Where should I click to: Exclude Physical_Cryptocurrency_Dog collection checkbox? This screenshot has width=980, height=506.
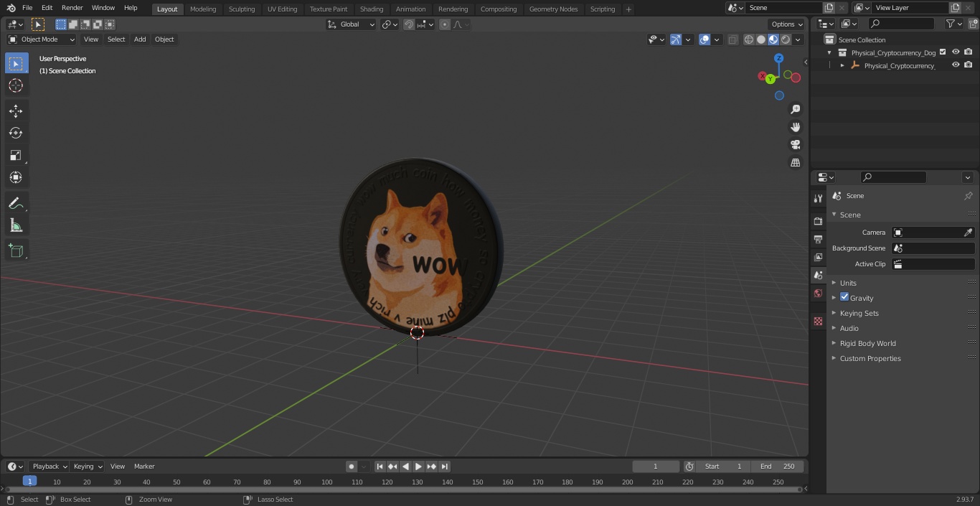point(943,52)
